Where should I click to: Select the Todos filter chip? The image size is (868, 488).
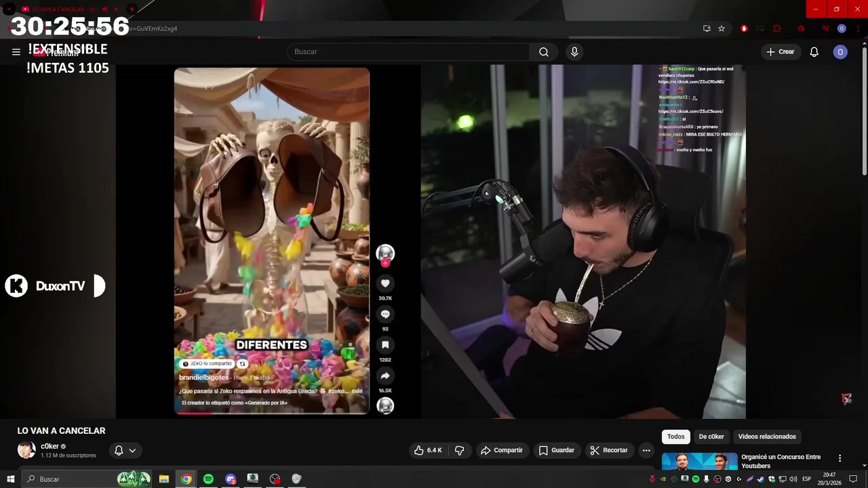click(676, 436)
